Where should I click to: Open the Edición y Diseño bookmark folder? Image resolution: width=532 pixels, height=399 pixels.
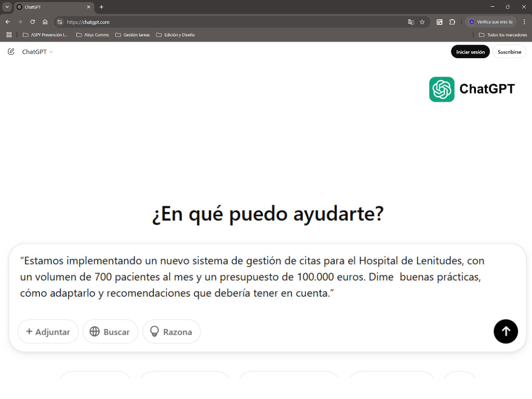pyautogui.click(x=176, y=35)
